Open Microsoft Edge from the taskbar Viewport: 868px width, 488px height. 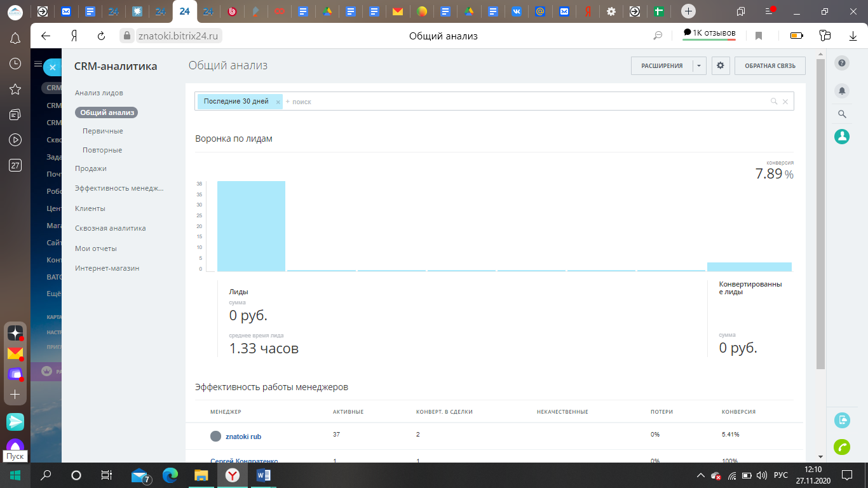[170, 475]
